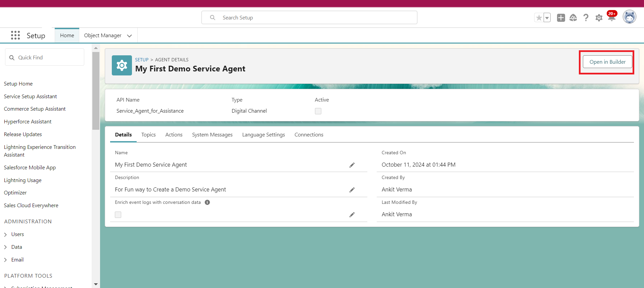Click the sidebar scrollbar thumb
644x288 pixels.
(x=96, y=91)
